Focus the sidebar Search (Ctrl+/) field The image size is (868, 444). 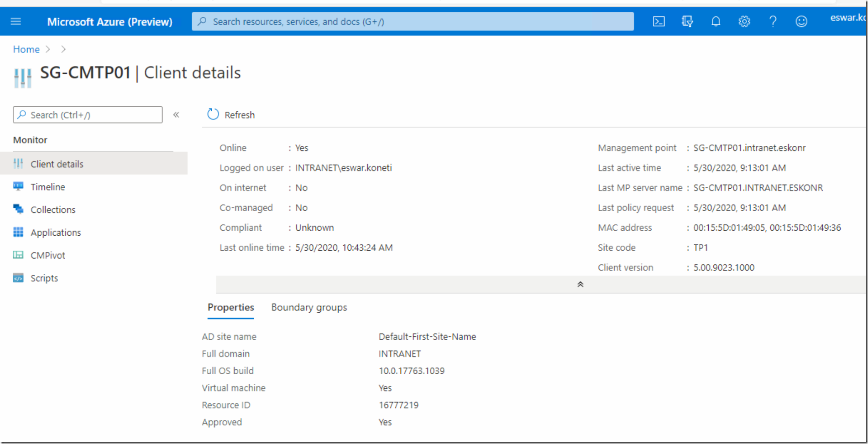88,115
